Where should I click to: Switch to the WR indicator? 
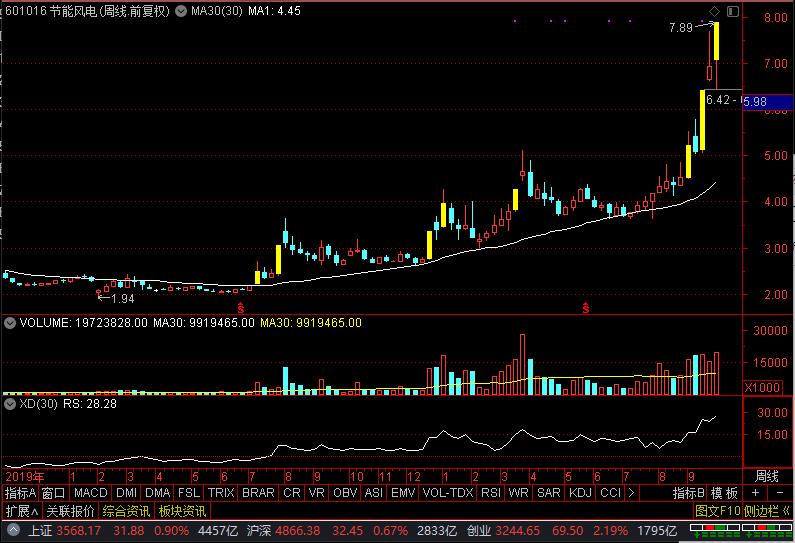pos(518,493)
